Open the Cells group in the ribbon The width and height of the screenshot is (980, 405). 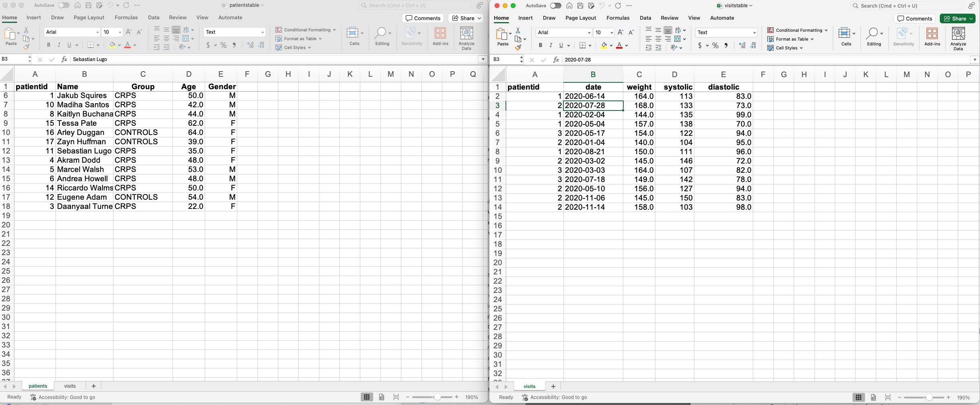pyautogui.click(x=354, y=36)
